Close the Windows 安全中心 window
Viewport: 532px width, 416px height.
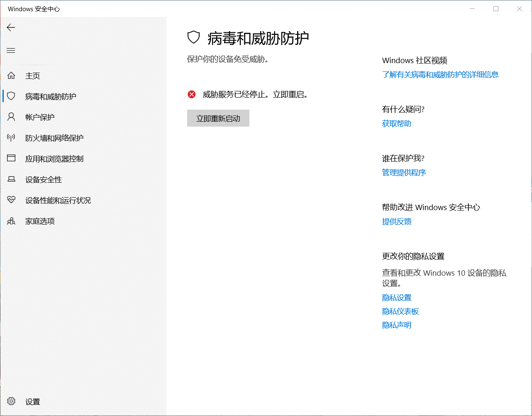pyautogui.click(x=520, y=9)
